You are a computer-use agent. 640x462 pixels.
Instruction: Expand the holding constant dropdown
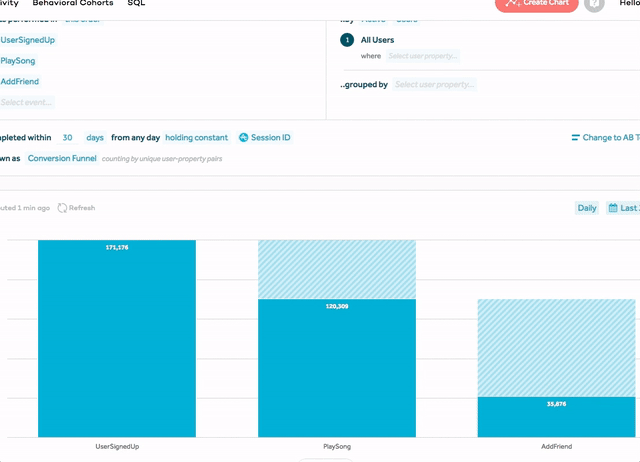pyautogui.click(x=196, y=138)
